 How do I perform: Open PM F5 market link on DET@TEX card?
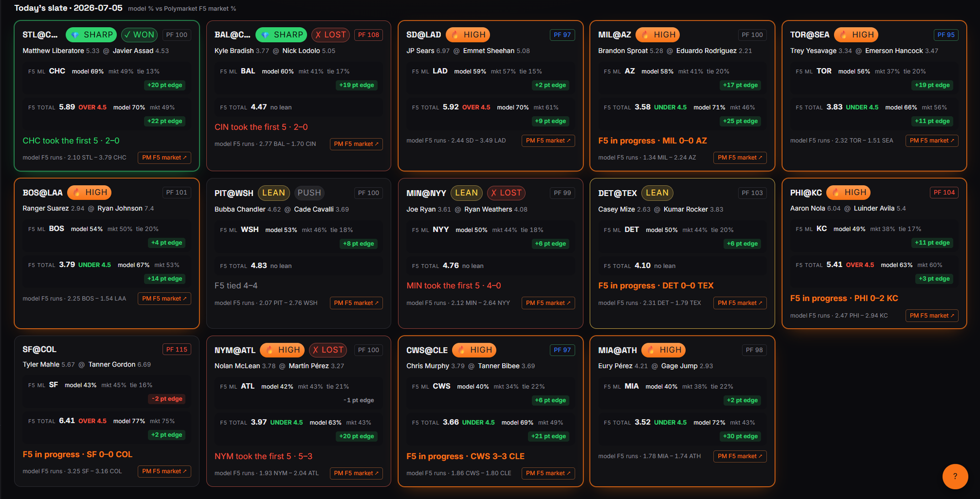(x=740, y=303)
